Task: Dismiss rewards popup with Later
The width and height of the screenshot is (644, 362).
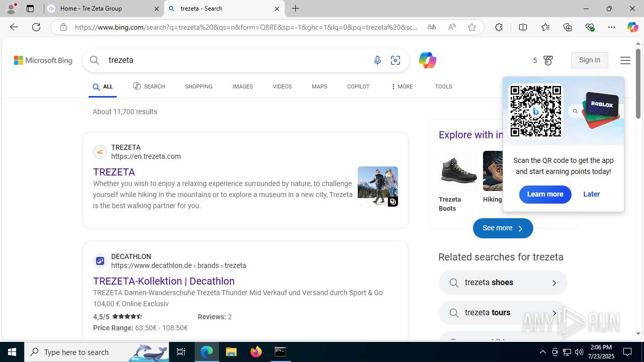Action: click(x=591, y=194)
